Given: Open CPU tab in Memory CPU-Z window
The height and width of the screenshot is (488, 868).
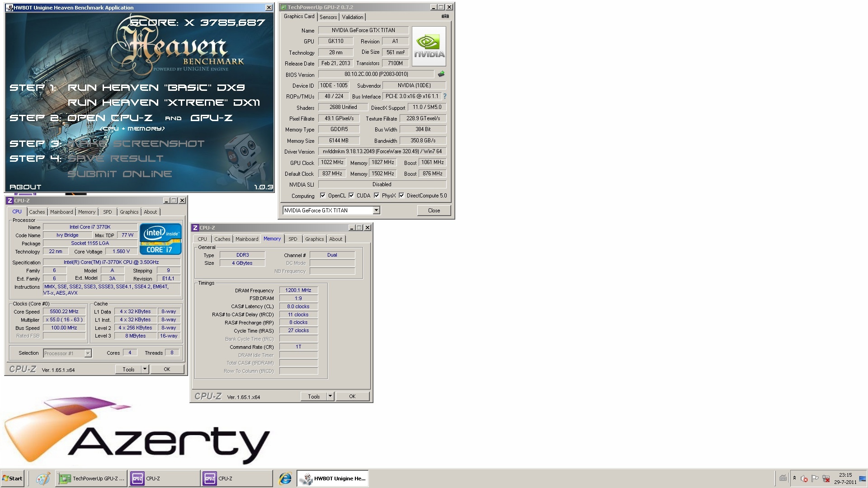Looking at the screenshot, I should (203, 239).
